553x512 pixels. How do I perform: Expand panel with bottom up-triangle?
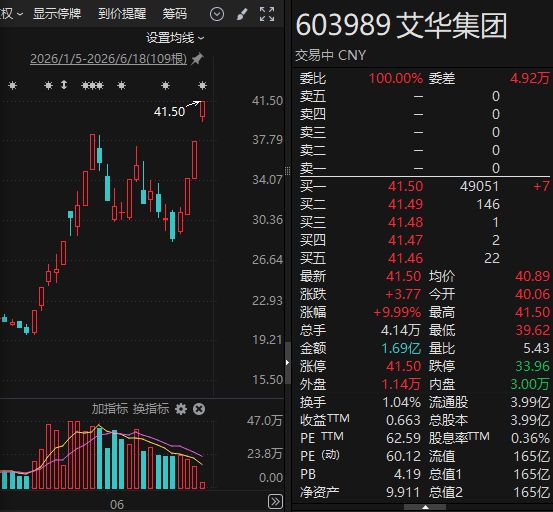coord(425,508)
